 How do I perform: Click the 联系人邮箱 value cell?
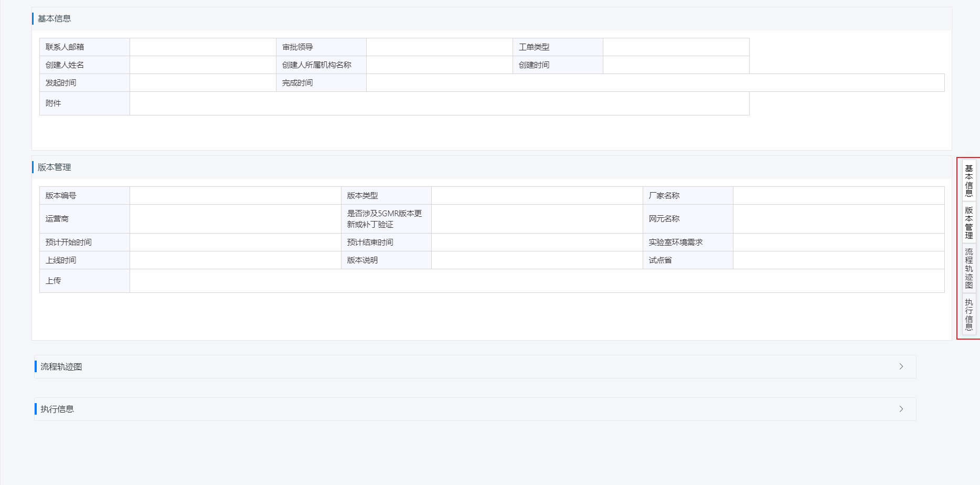[x=203, y=47]
